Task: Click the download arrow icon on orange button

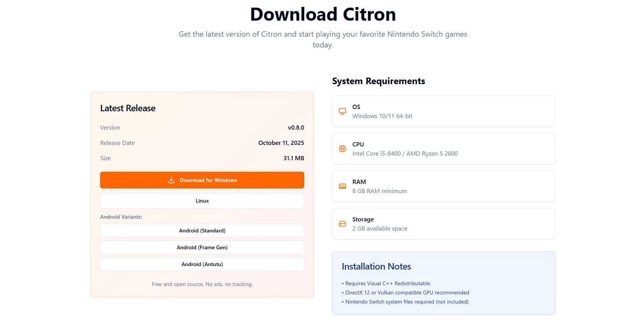Action: pyautogui.click(x=171, y=180)
